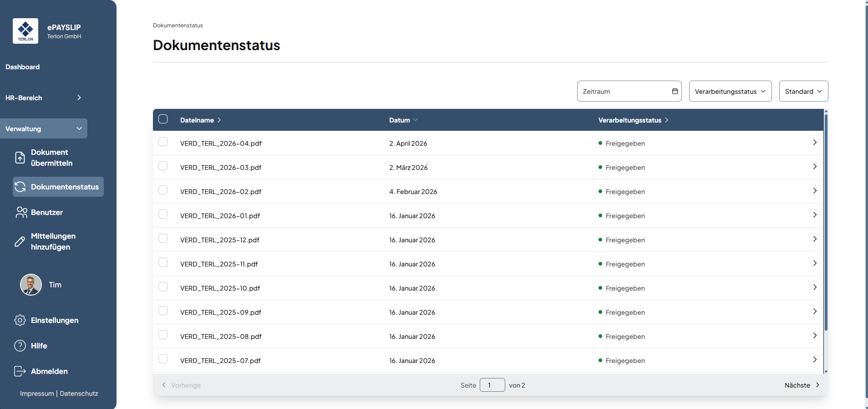Viewport: 868px width, 409px height.
Task: Toggle the select-all checkbox in table header
Action: pos(163,119)
